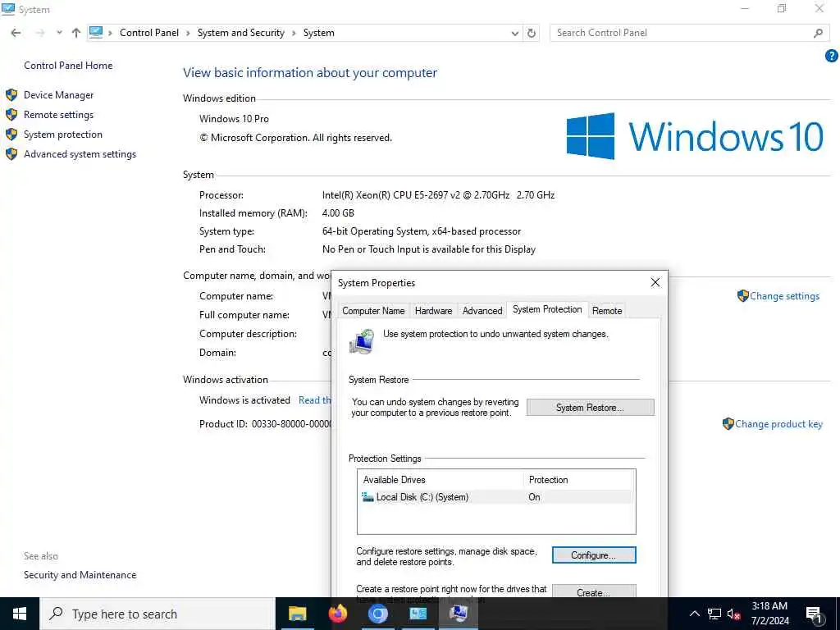Click the muted volume icon in tray
Viewport: 840px width, 630px height.
click(734, 614)
